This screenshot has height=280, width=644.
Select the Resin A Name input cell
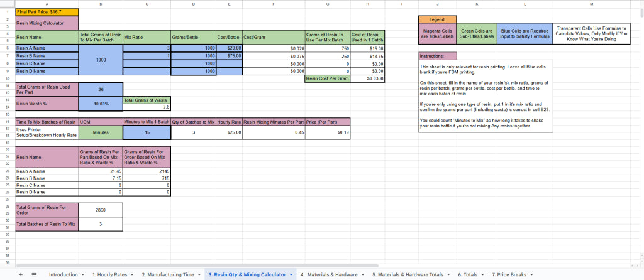click(x=47, y=48)
